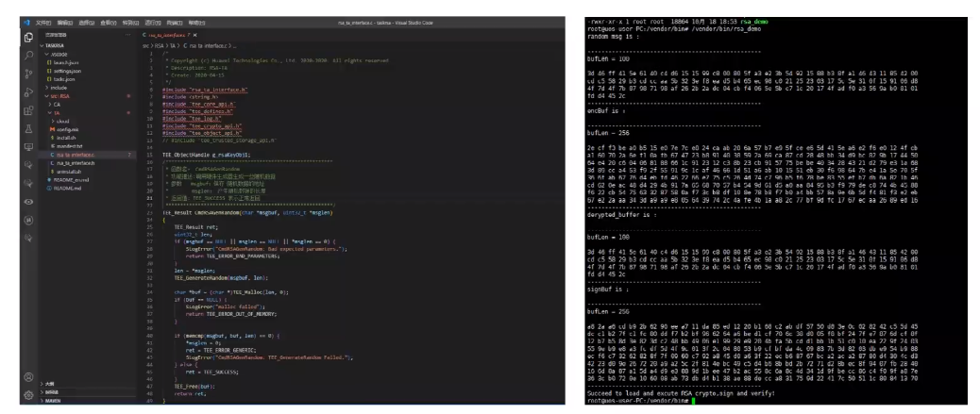Open the Remote Explorer monitor icon
This screenshot has width=980, height=414.
(x=28, y=147)
